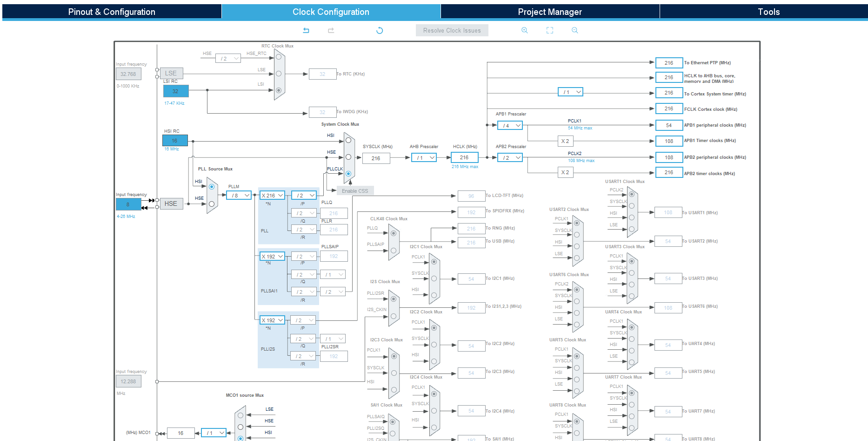The image size is (868, 441).
Task: Click the HSE source block
Action: pyautogui.click(x=171, y=204)
